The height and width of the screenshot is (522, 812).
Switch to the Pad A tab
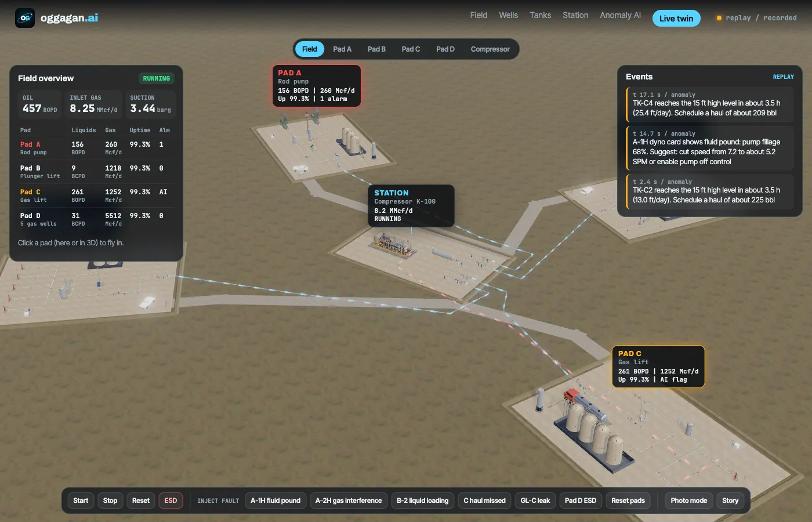point(342,49)
